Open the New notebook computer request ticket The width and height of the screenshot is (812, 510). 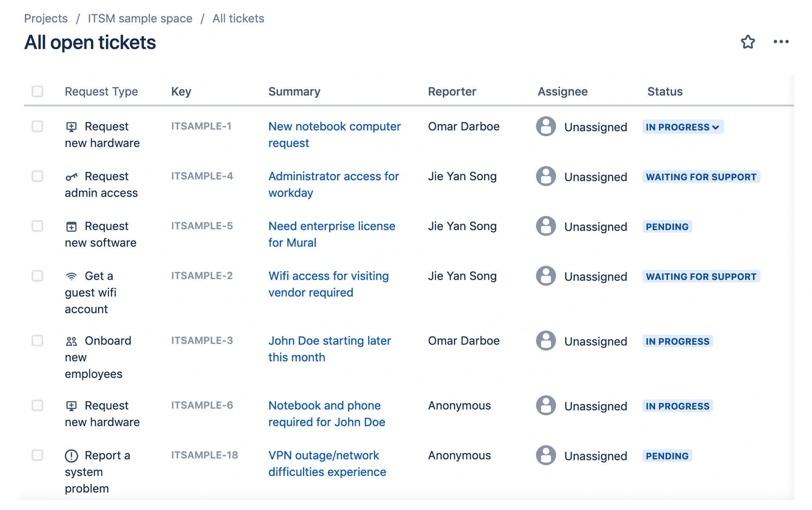(x=334, y=135)
